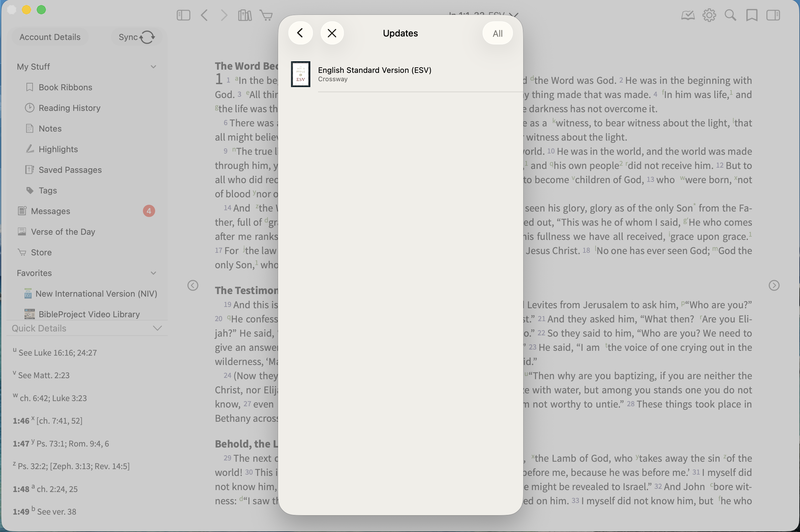
Task: Click the settings gear icon
Action: [709, 15]
